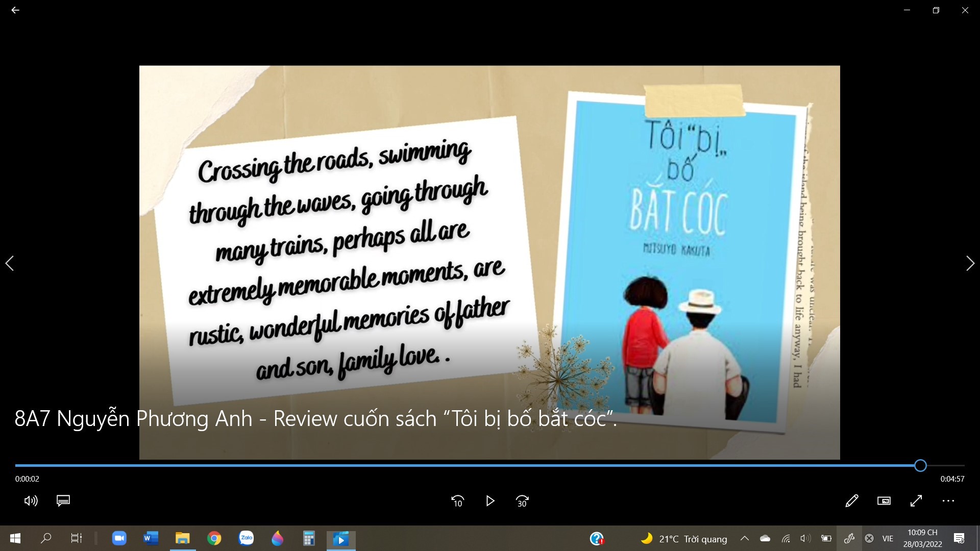Open the volume control

(31, 501)
